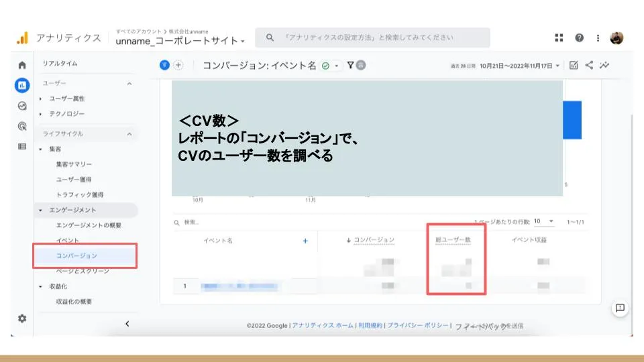This screenshot has width=644, height=362.
Task: Click the table search magnifier icon
Action: (176, 223)
